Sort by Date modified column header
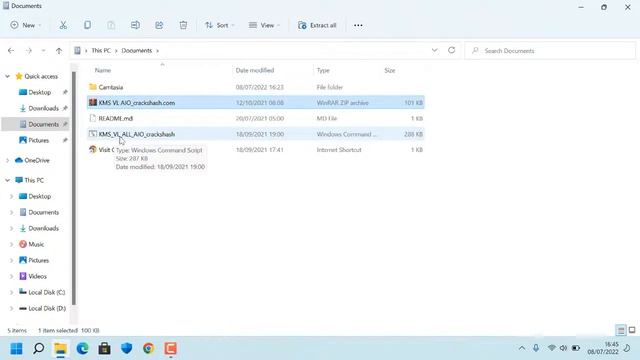This screenshot has width=640, height=360. (x=255, y=70)
